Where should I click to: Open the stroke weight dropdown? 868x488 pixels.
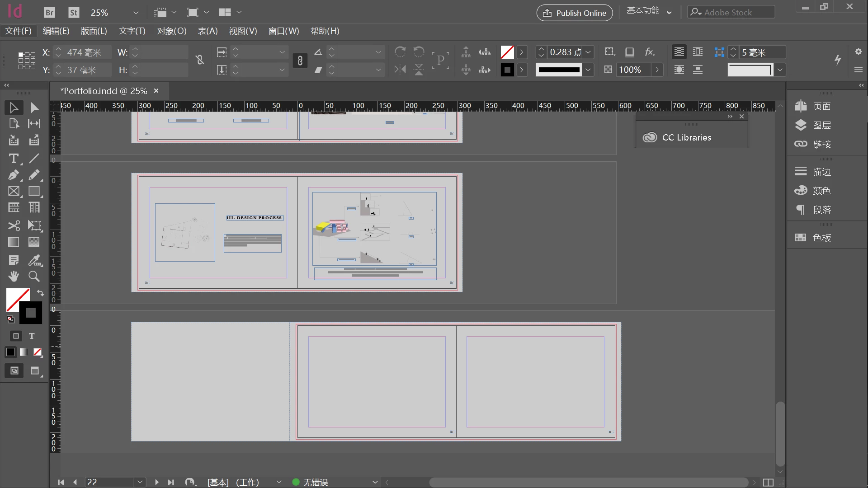(x=588, y=52)
